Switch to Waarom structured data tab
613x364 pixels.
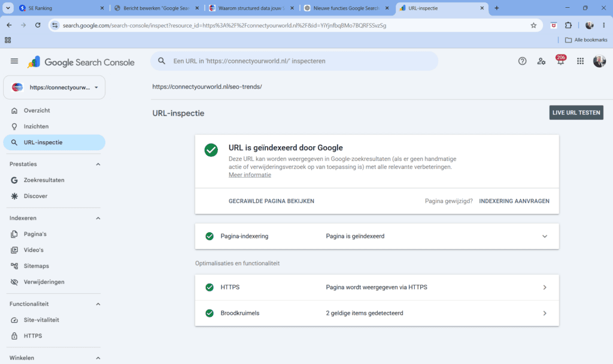coord(251,8)
